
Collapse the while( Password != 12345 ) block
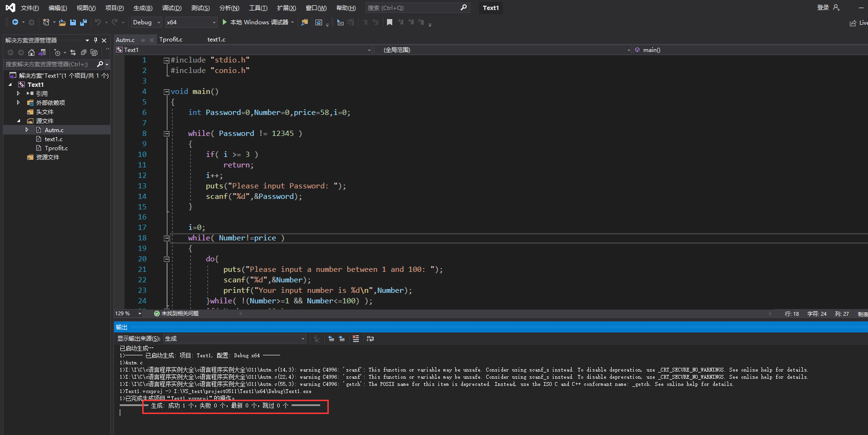point(166,134)
